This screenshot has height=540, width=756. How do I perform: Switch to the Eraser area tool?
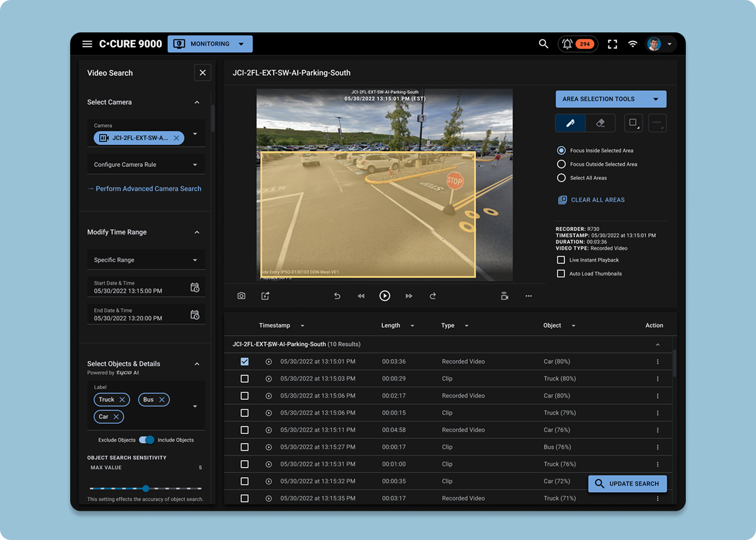pos(601,123)
